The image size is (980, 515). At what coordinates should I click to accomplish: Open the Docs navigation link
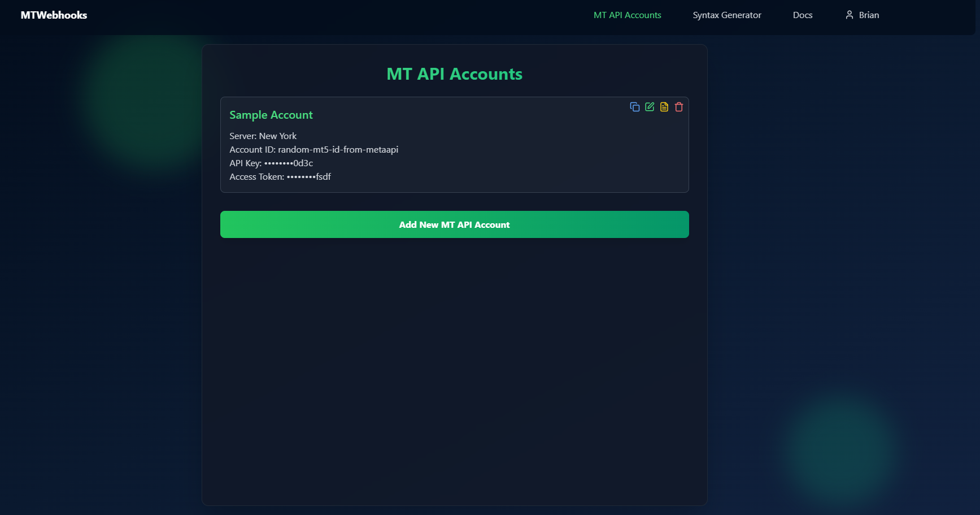(802, 15)
